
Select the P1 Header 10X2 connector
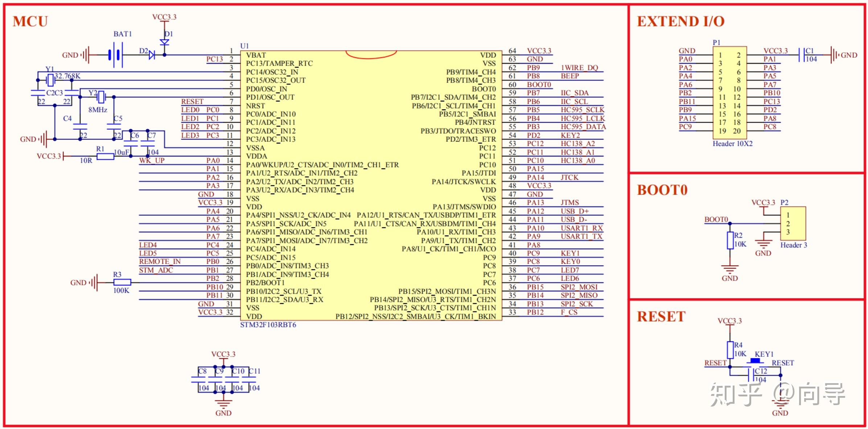point(729,93)
